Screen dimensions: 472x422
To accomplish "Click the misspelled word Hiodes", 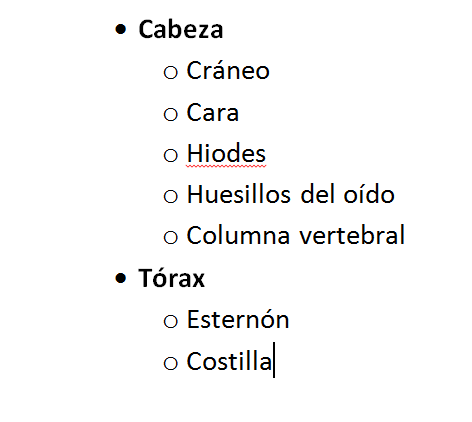I will (226, 154).
